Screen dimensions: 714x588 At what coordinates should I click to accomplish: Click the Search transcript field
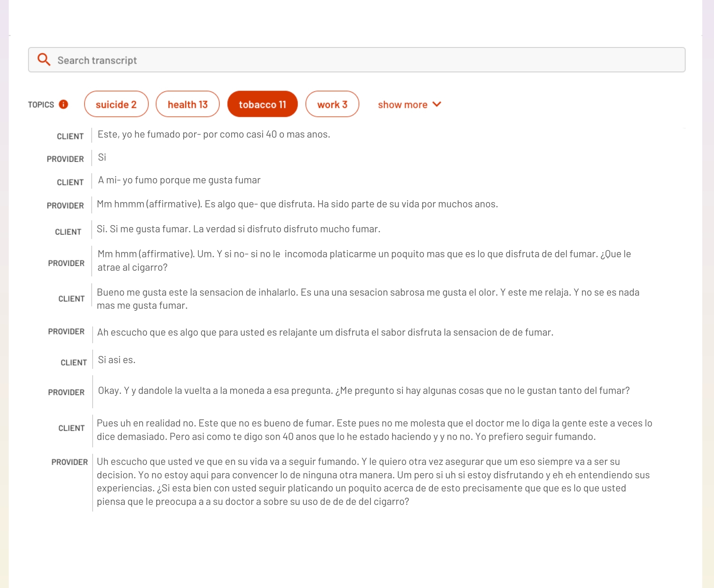point(357,60)
